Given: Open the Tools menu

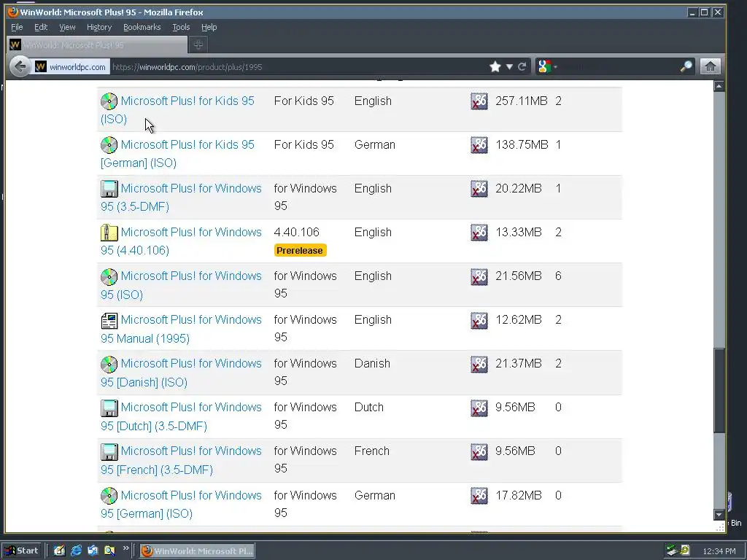Looking at the screenshot, I should pyautogui.click(x=181, y=27).
